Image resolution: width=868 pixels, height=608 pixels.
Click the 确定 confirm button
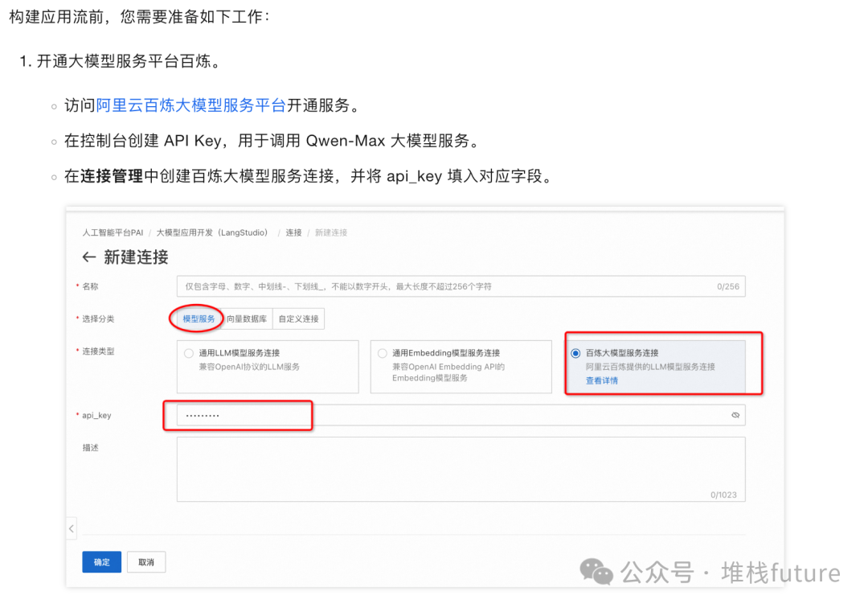[x=102, y=562]
